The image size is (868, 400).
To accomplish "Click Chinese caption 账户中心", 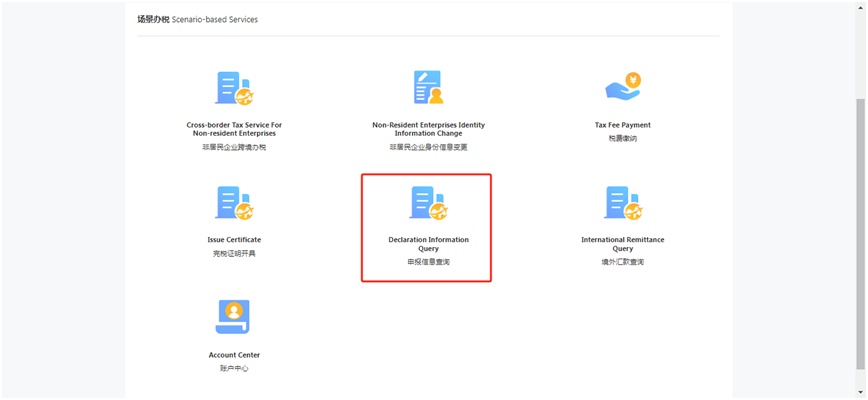I will tap(234, 368).
